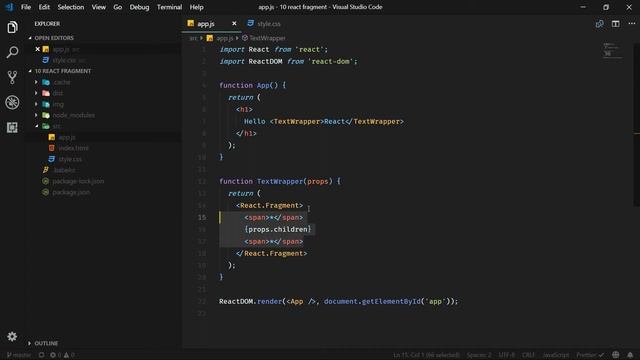Click the Ln 15, Col 1 position indicator

pos(427,355)
